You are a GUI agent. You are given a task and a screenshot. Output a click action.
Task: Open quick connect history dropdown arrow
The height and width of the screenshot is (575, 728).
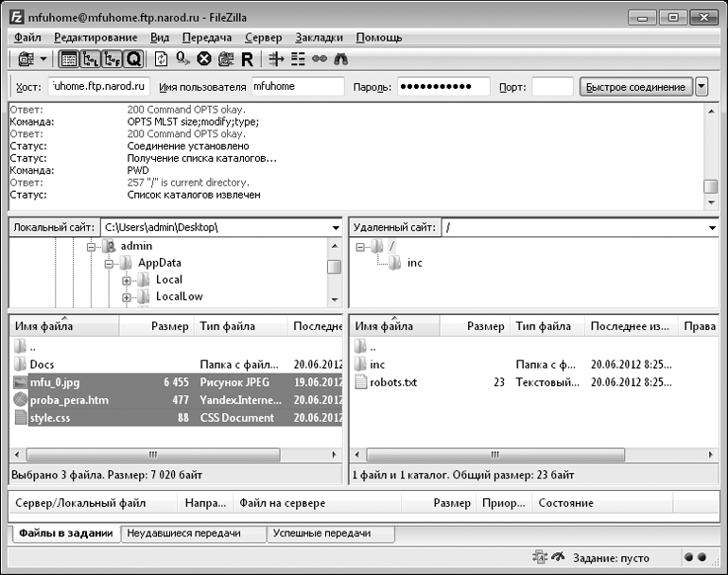(x=702, y=87)
